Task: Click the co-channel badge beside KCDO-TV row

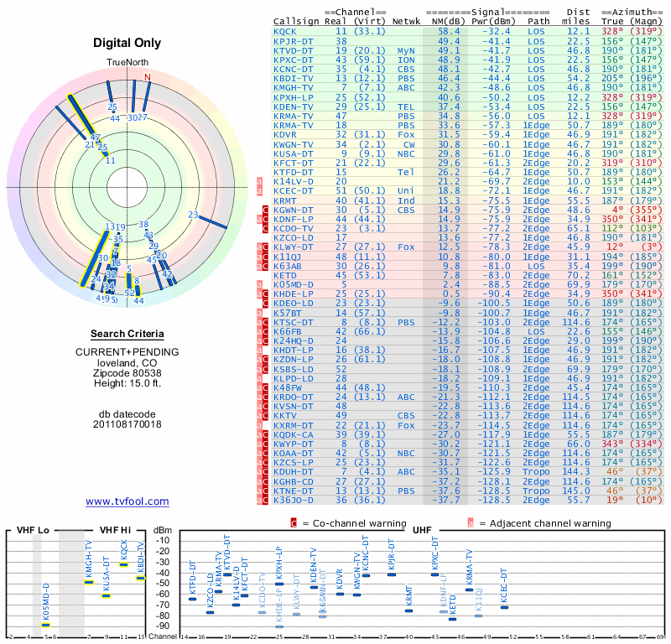Action: pyautogui.click(x=265, y=228)
